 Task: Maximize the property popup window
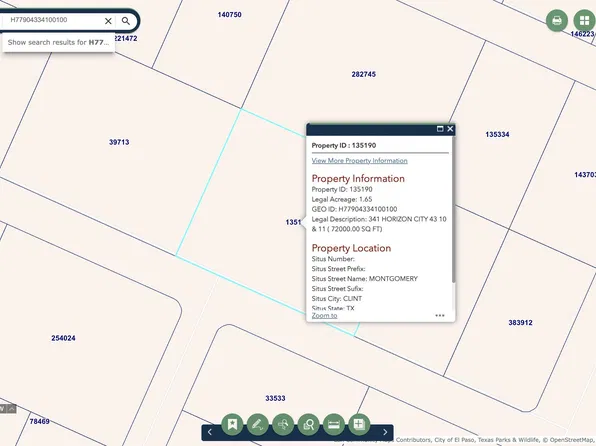pyautogui.click(x=440, y=129)
